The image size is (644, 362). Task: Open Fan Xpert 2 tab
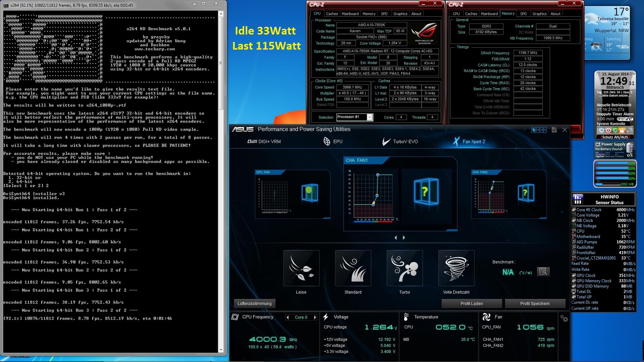coord(469,141)
